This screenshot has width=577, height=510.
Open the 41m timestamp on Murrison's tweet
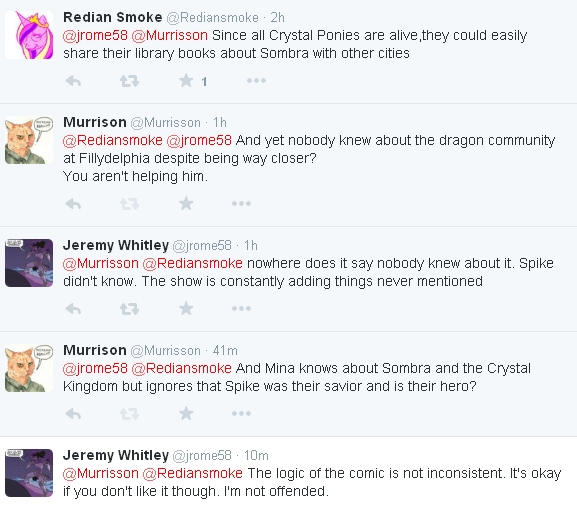click(225, 350)
